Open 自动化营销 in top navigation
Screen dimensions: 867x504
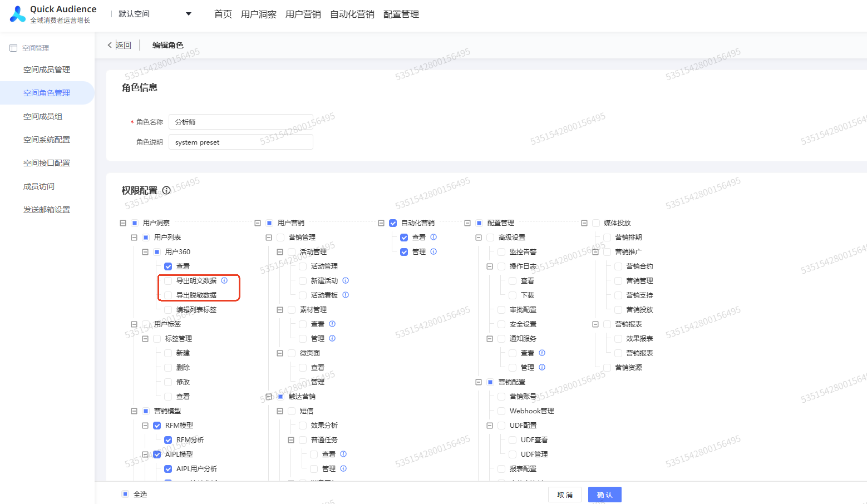[x=352, y=14]
